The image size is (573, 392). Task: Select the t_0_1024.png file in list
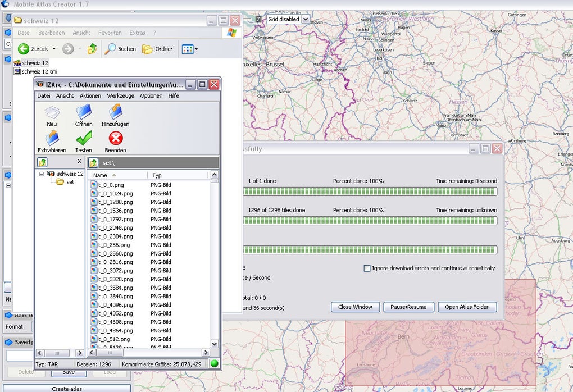pos(115,193)
